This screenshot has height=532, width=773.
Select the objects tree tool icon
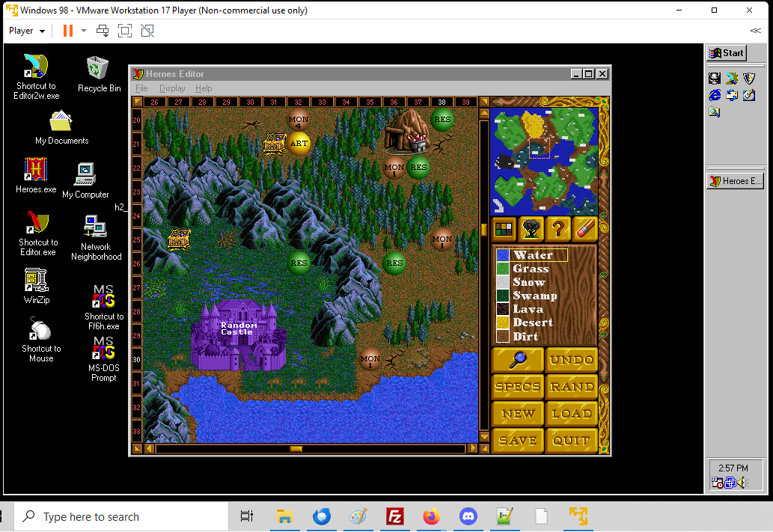coord(531,229)
